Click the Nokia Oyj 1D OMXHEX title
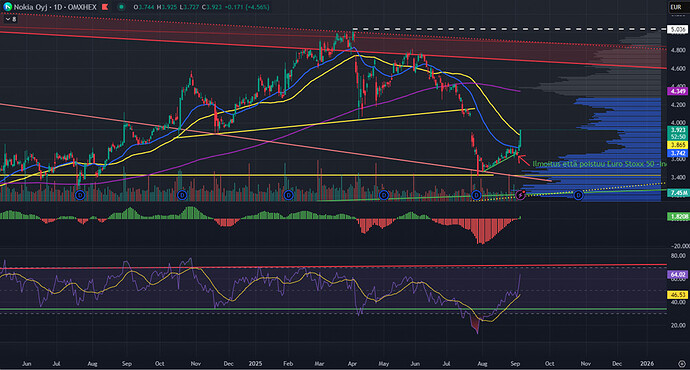Screen dimensions: 690x370 pyautogui.click(x=55, y=7)
